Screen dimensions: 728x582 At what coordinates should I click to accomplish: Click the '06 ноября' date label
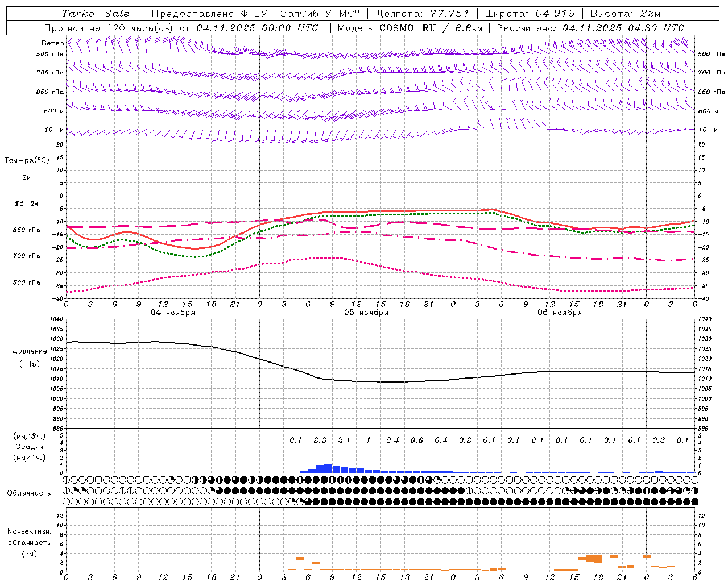[x=560, y=313]
